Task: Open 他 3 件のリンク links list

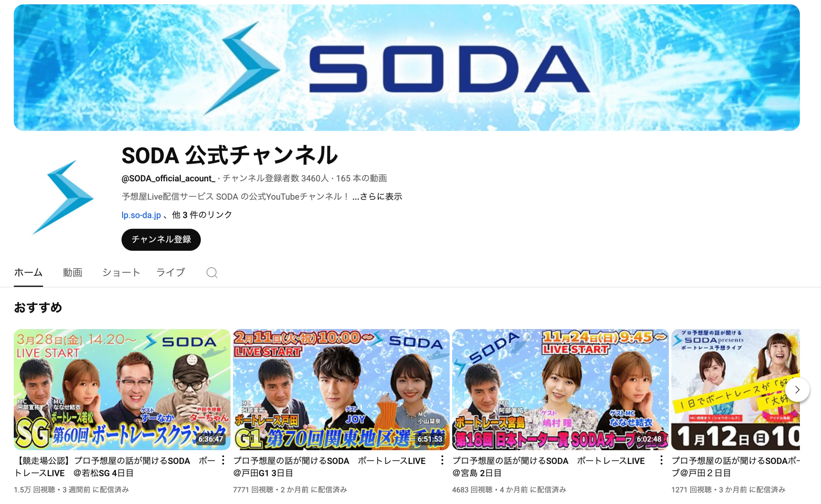Action: pyautogui.click(x=202, y=215)
